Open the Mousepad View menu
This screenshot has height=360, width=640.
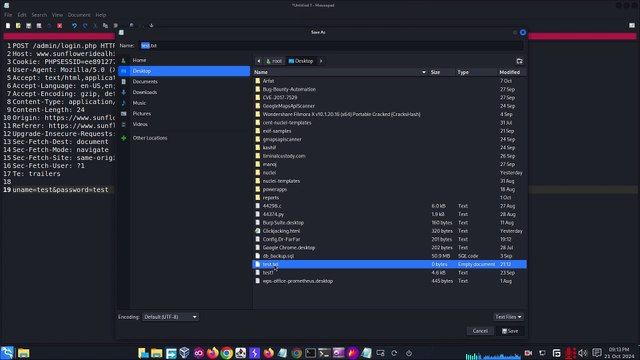pos(57,15)
